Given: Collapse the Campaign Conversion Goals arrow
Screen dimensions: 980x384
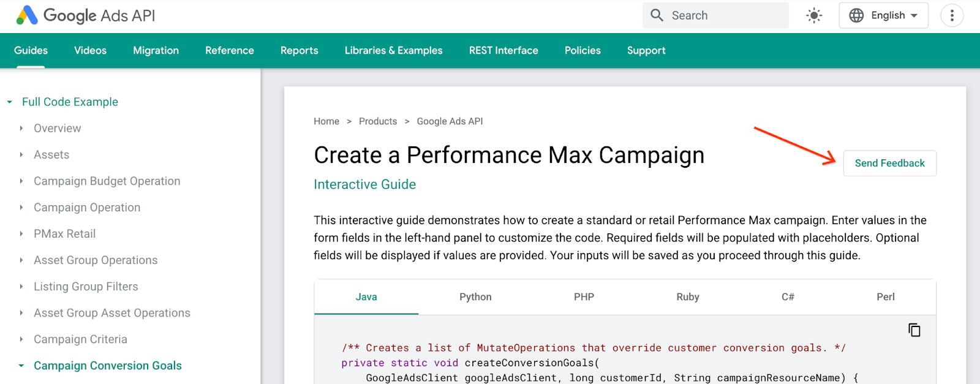Looking at the screenshot, I should pyautogui.click(x=21, y=366).
